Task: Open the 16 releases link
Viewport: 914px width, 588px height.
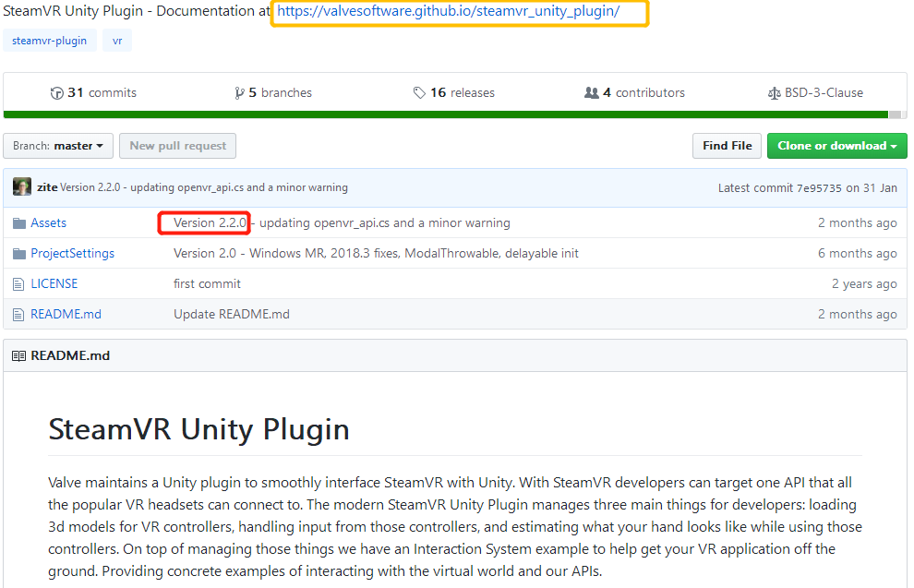Action: [454, 92]
